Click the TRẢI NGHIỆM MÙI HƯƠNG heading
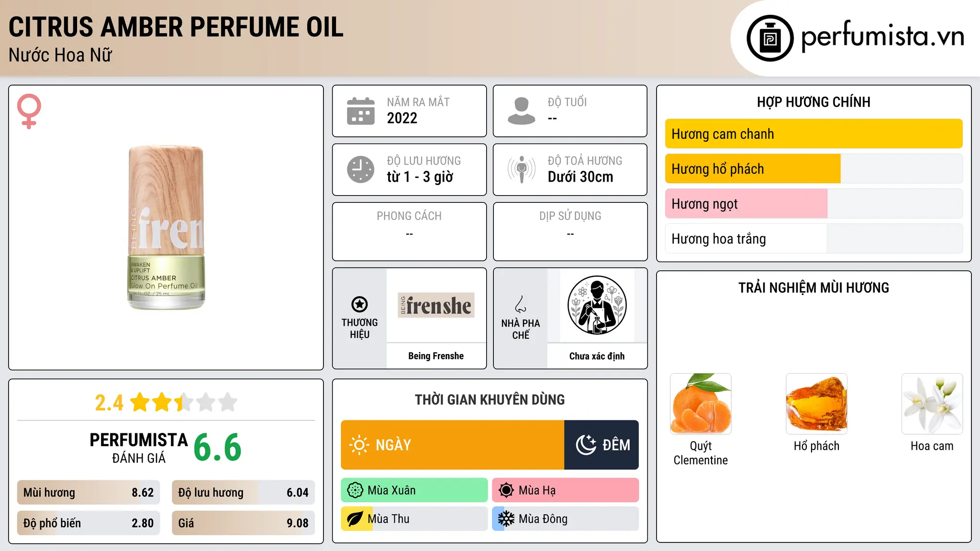980x551 pixels. pos(813,287)
